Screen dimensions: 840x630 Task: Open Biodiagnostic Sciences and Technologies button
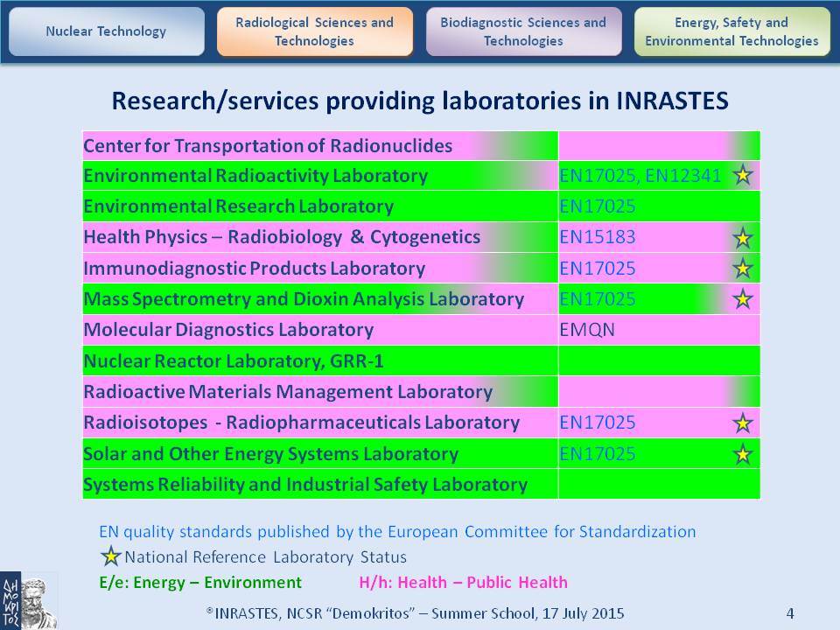523,31
